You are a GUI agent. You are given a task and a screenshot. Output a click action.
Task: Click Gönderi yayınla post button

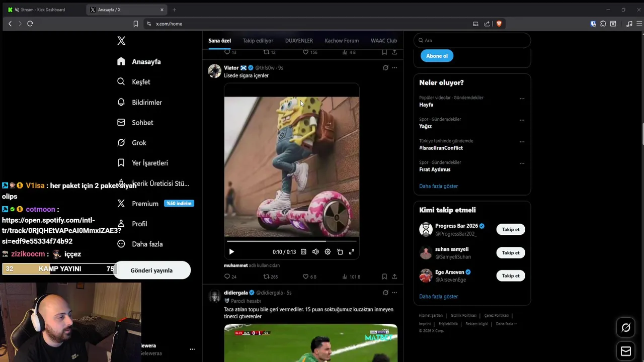point(151,270)
